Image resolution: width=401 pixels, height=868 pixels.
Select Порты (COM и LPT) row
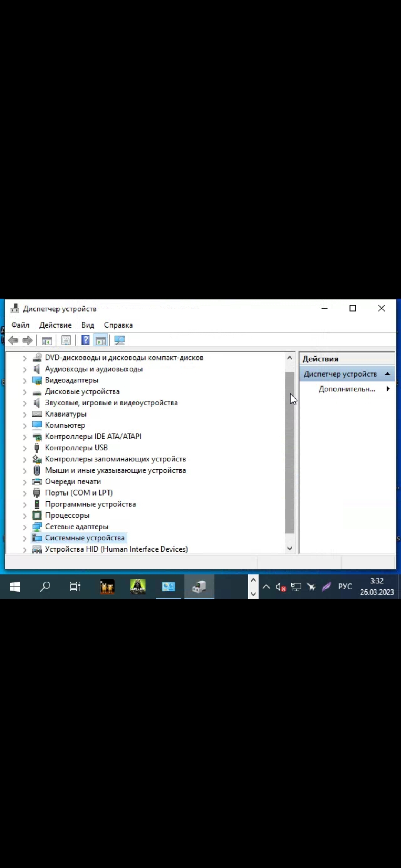point(79,493)
